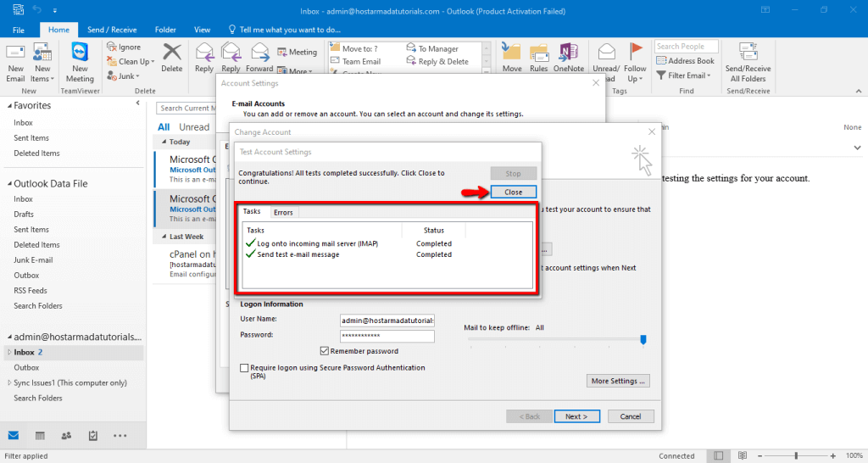Image resolution: width=868 pixels, height=463 pixels.
Task: Open the People view icon
Action: point(66,436)
